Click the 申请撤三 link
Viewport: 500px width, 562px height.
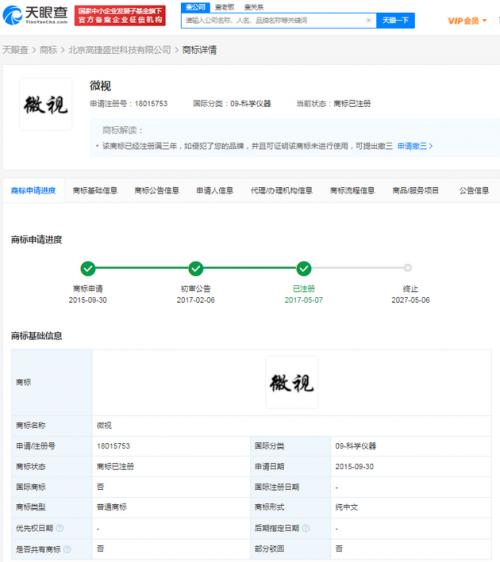(415, 146)
